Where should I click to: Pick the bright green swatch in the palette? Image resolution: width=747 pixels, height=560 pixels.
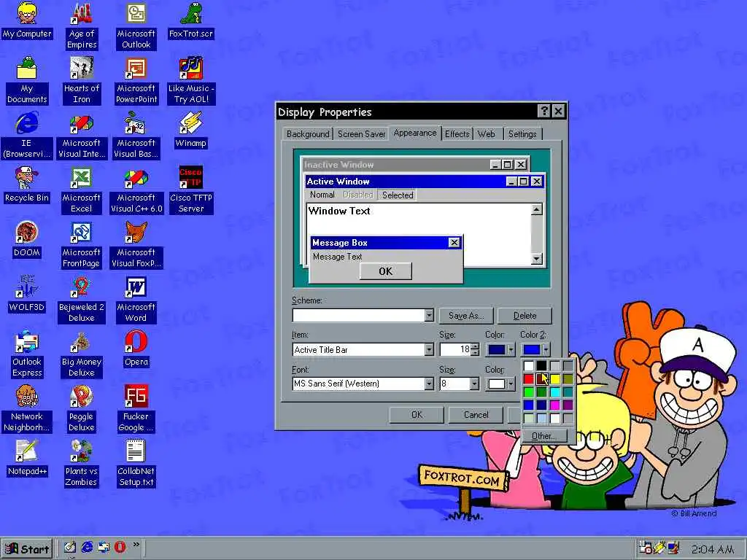tap(528, 392)
